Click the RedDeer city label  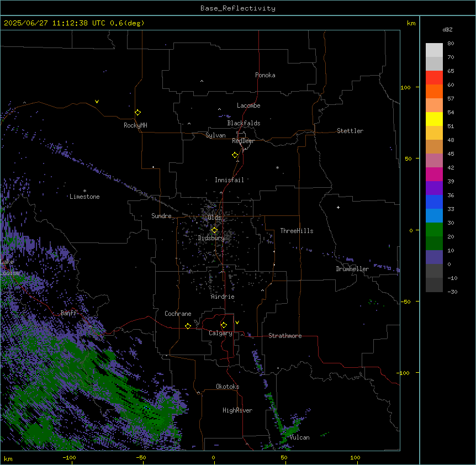tap(243, 141)
